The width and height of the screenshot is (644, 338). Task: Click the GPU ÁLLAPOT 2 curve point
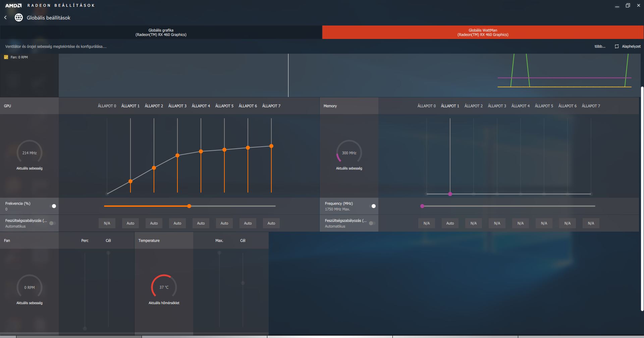pyautogui.click(x=154, y=168)
